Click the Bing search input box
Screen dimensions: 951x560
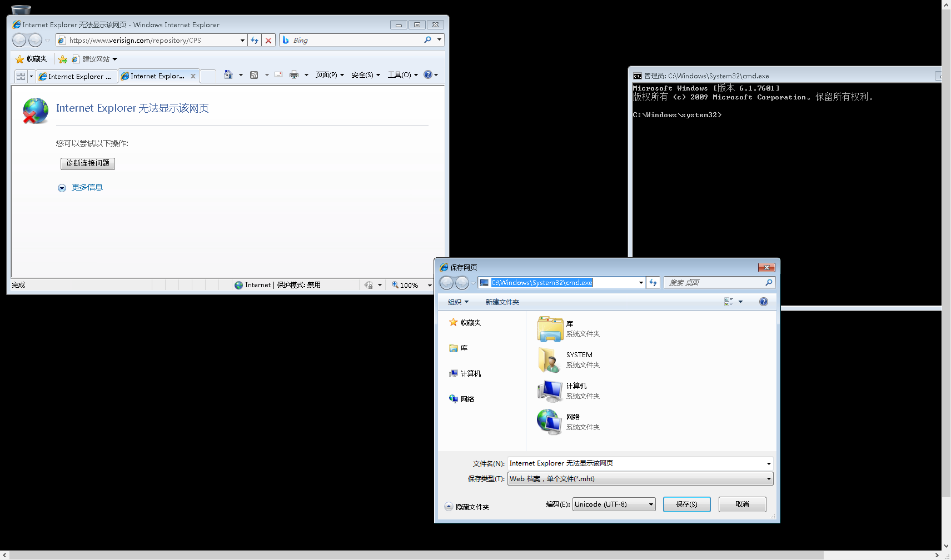point(356,40)
